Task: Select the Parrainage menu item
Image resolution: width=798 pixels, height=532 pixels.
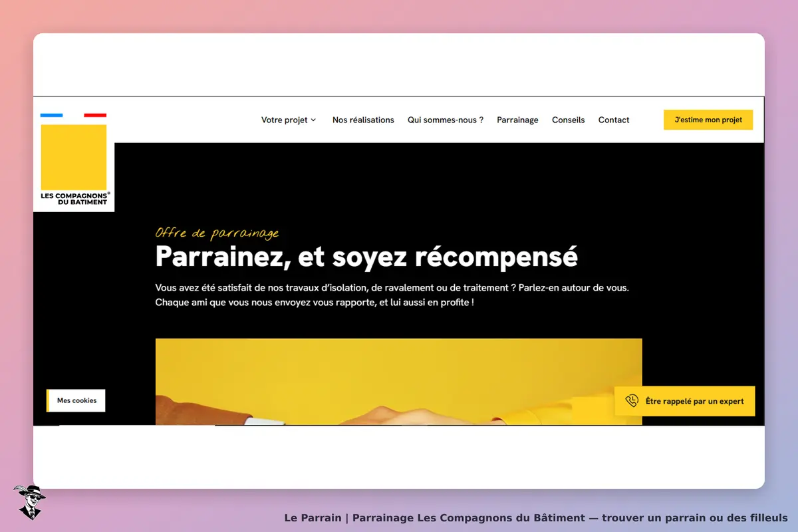Action: pyautogui.click(x=517, y=120)
